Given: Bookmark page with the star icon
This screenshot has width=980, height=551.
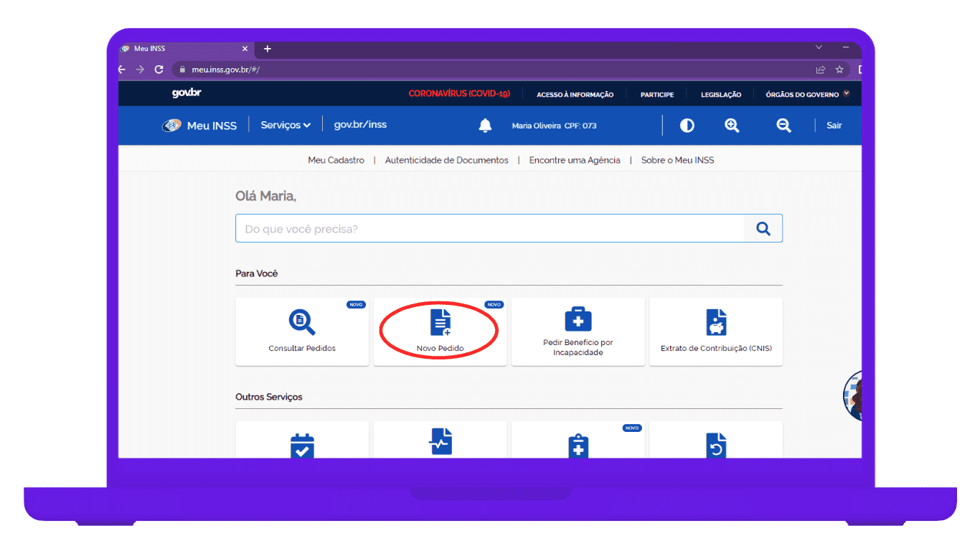Looking at the screenshot, I should pos(839,70).
